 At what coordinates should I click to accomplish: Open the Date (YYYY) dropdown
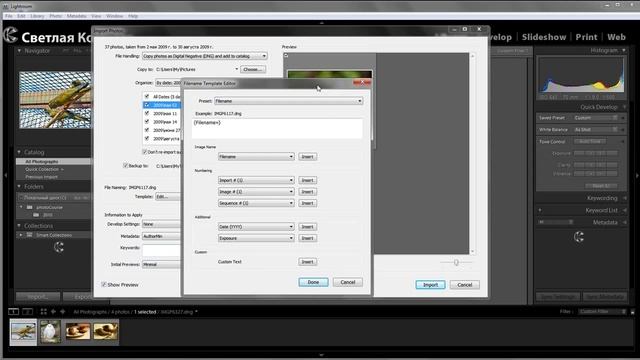256,227
